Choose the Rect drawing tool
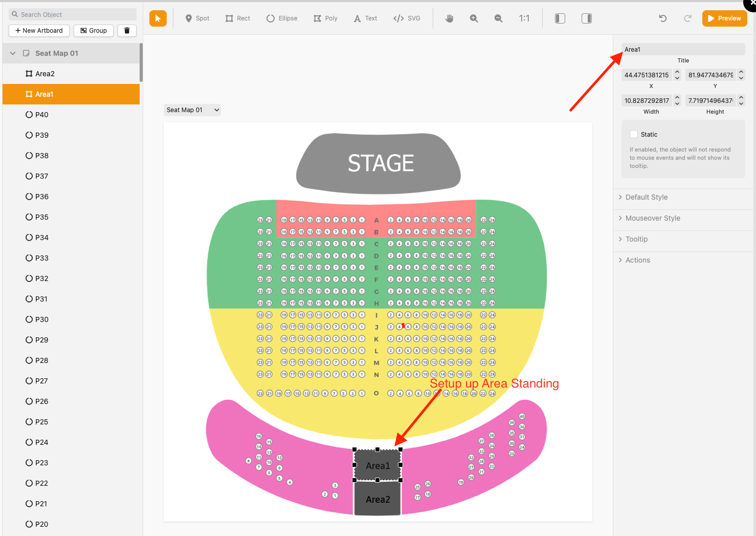 coord(238,18)
